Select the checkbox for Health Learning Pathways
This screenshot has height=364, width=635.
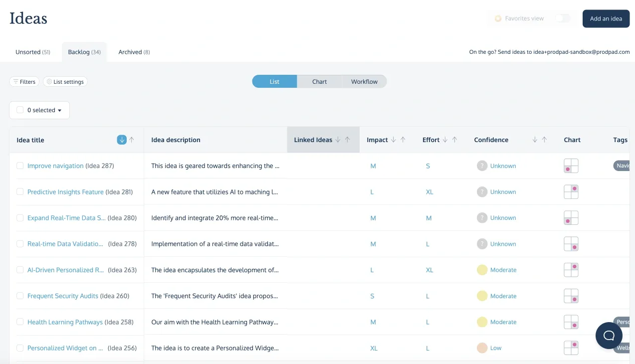[20, 322]
